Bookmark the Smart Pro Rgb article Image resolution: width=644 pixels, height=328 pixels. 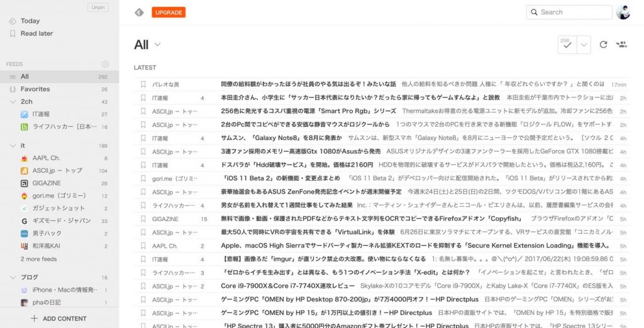143,111
